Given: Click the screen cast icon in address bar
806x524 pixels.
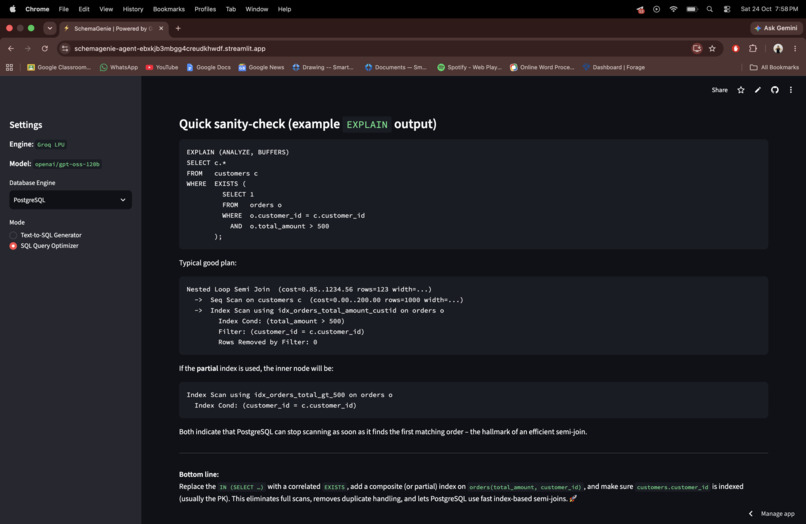Looking at the screenshot, I should [697, 48].
